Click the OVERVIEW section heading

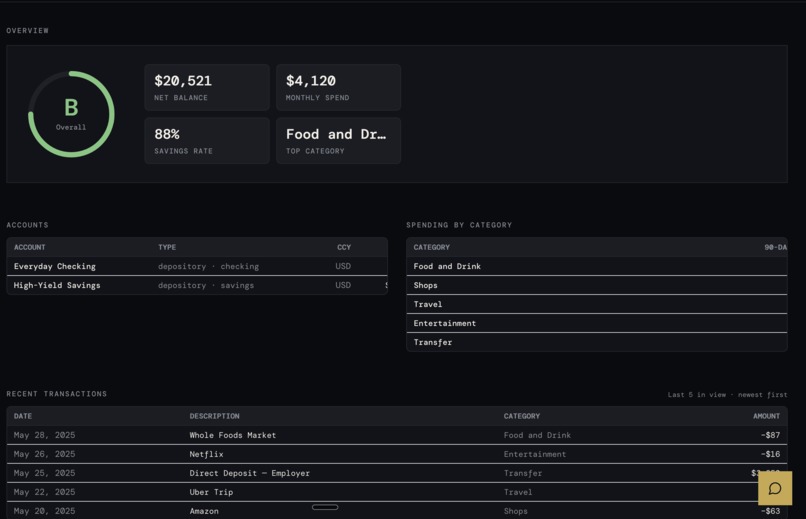[27, 31]
